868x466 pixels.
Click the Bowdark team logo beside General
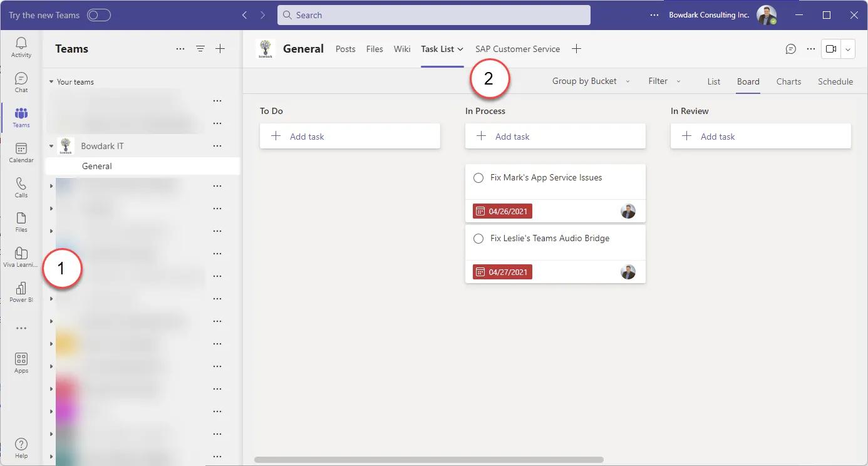pos(266,49)
